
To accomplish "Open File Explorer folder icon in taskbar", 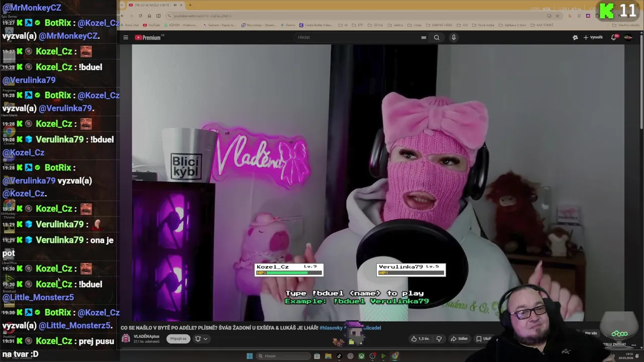I will tap(328, 356).
